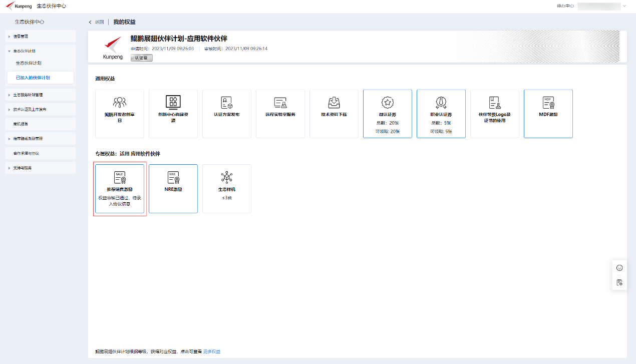Click the 鲲鹏展翅伙伴计划-应用软件伙伴 heading
Screen dimensions: 636x364
tap(179, 39)
